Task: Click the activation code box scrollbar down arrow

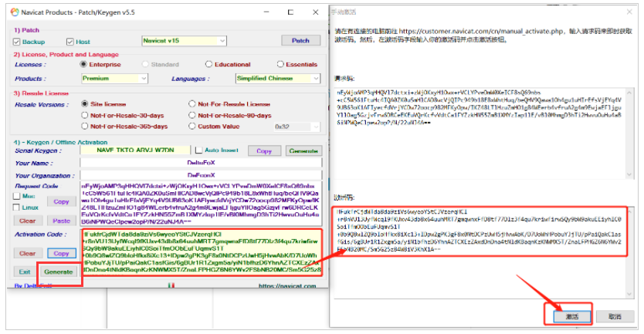Action: 629,294
